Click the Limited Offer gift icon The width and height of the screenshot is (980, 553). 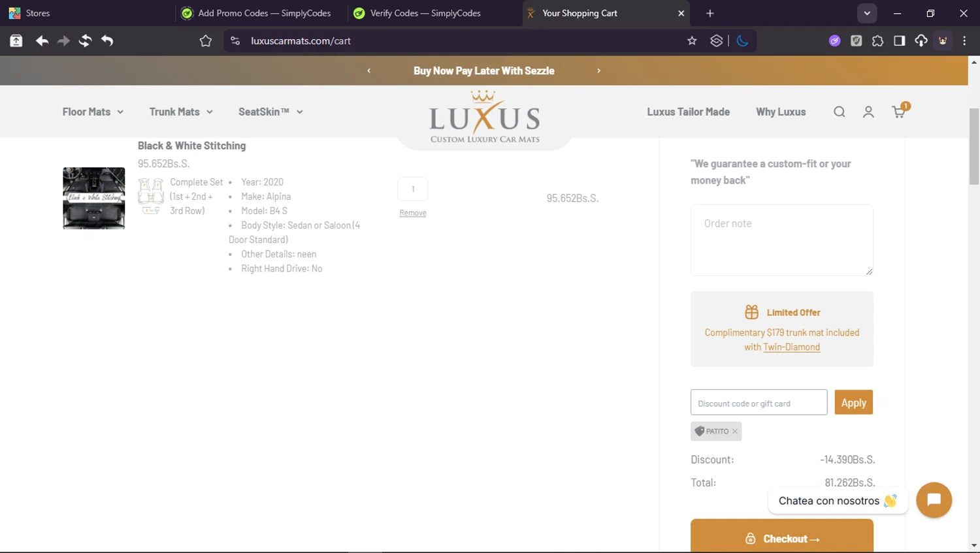tap(751, 312)
